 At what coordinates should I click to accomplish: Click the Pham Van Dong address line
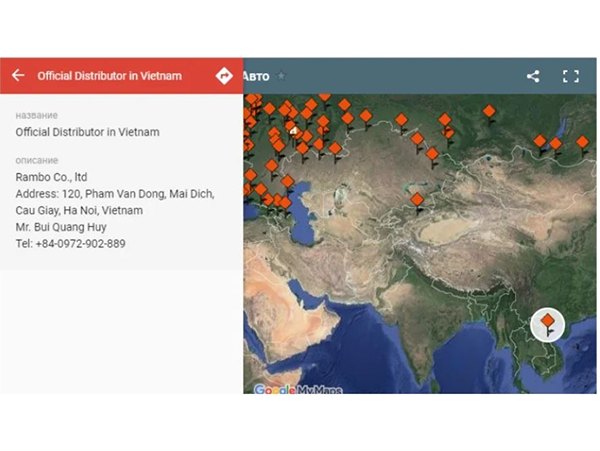(x=115, y=194)
